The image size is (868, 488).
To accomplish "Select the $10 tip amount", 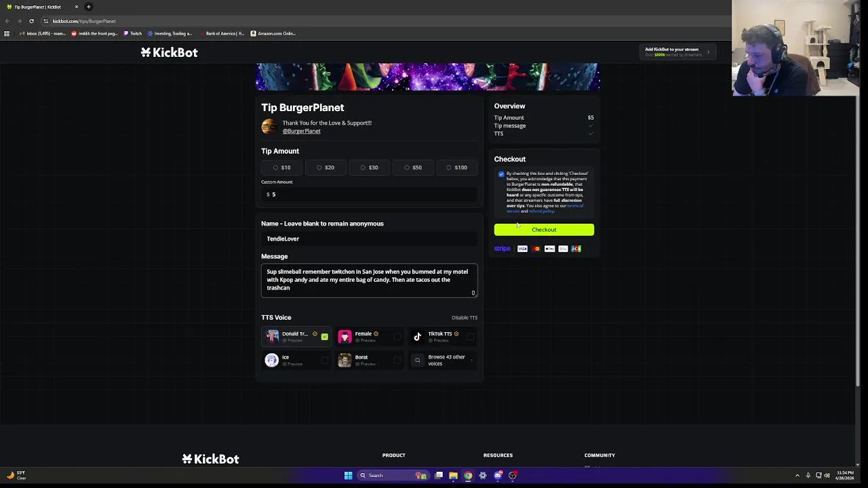I will click(x=282, y=167).
